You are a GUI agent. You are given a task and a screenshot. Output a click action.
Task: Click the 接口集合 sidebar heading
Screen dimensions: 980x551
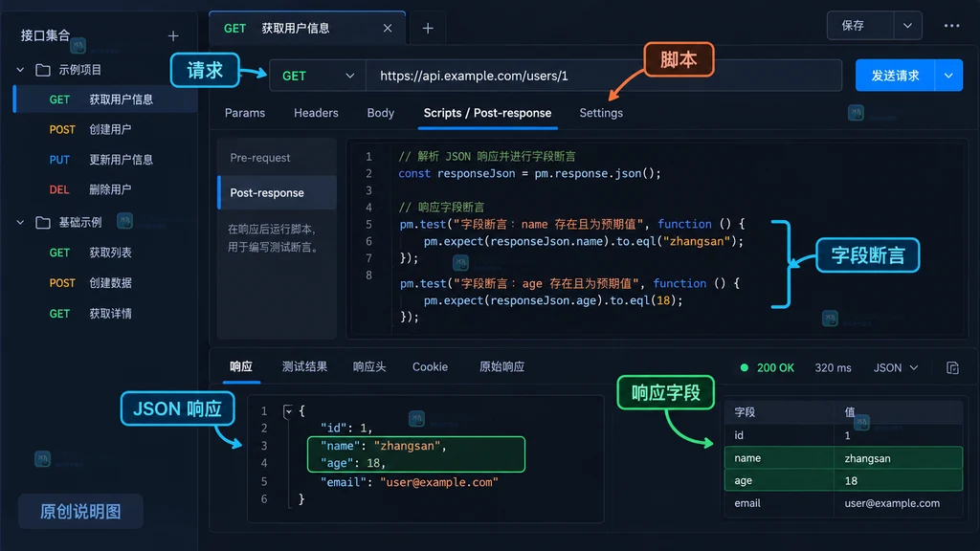tap(45, 35)
